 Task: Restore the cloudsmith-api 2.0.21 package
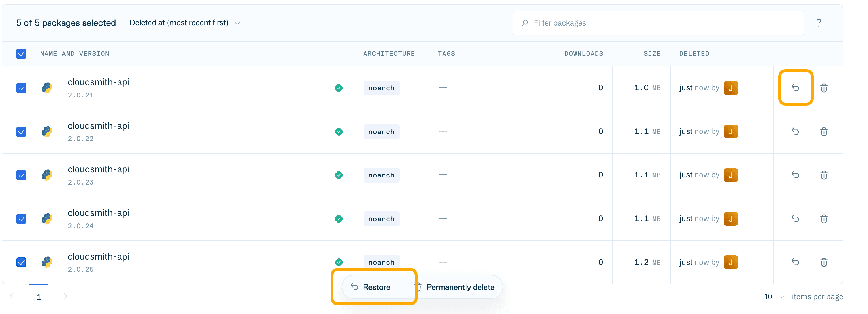796,88
